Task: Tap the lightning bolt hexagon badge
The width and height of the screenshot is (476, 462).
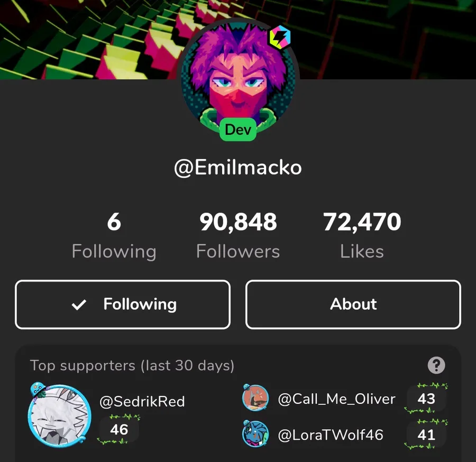Action: pyautogui.click(x=280, y=38)
